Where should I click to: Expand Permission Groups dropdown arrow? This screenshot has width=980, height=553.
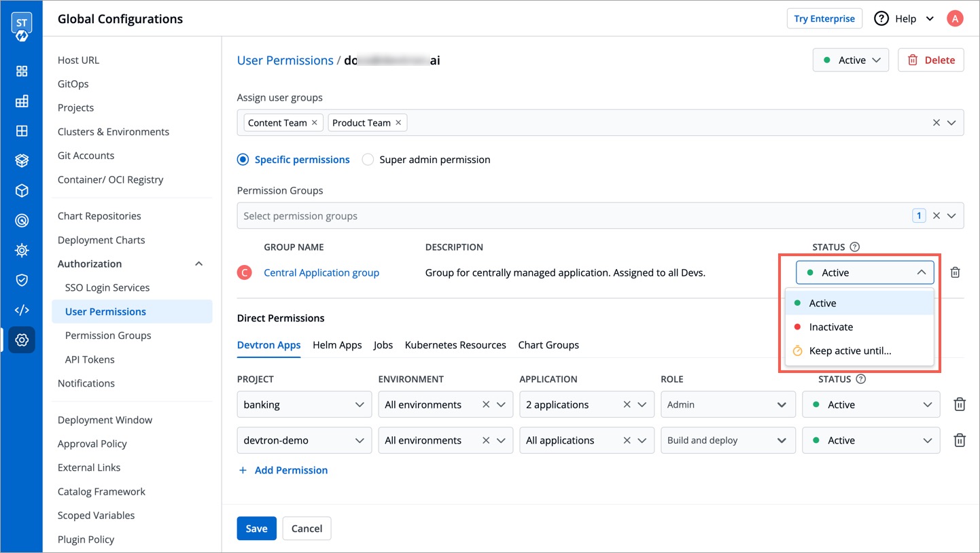pyautogui.click(x=951, y=216)
